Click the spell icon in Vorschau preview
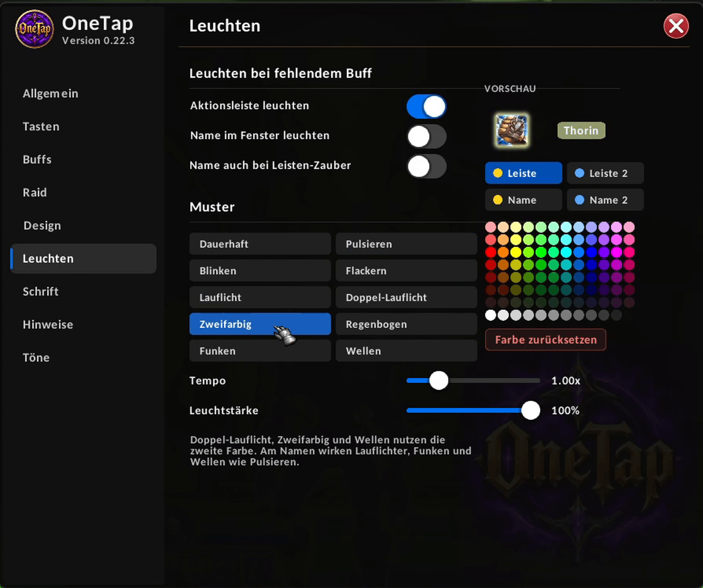The height and width of the screenshot is (588, 703). [512, 130]
